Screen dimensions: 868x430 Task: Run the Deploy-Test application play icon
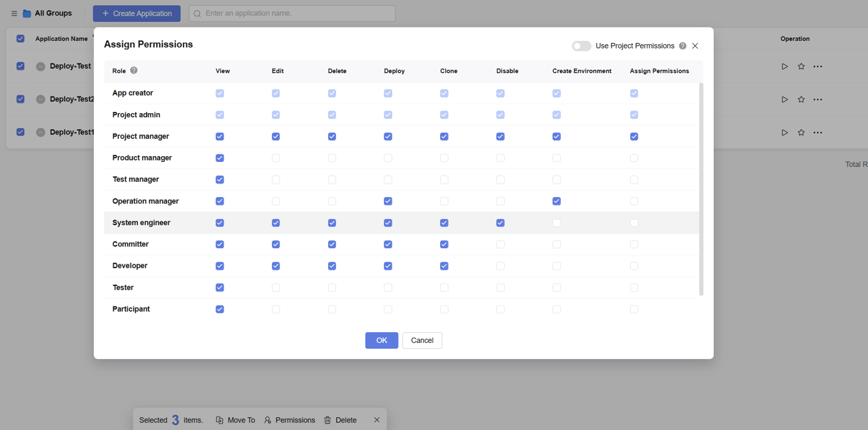pos(785,67)
